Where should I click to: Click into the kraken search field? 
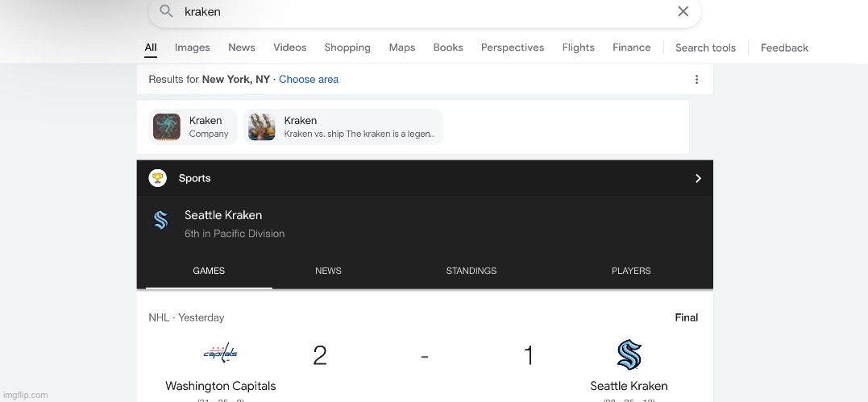pos(419,12)
